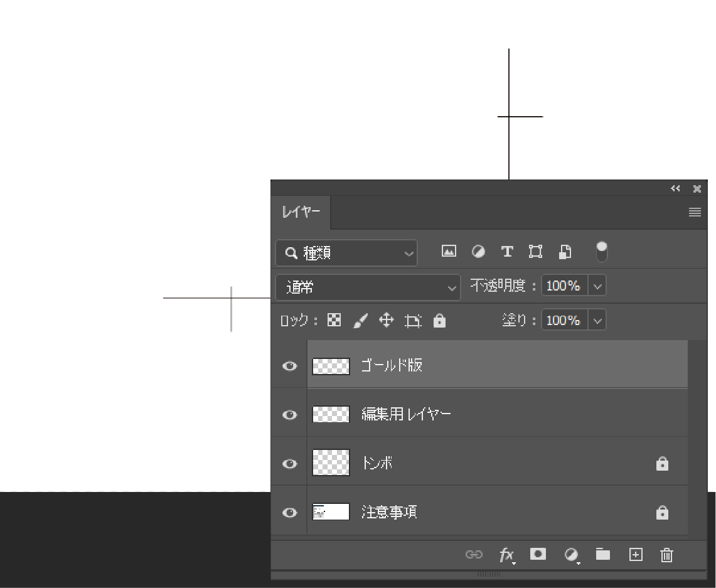Hide the ゴールド版 layer

[289, 366]
